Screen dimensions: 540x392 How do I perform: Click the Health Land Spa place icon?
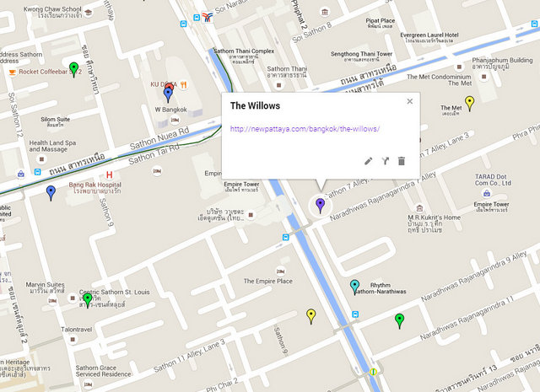(x=41, y=159)
